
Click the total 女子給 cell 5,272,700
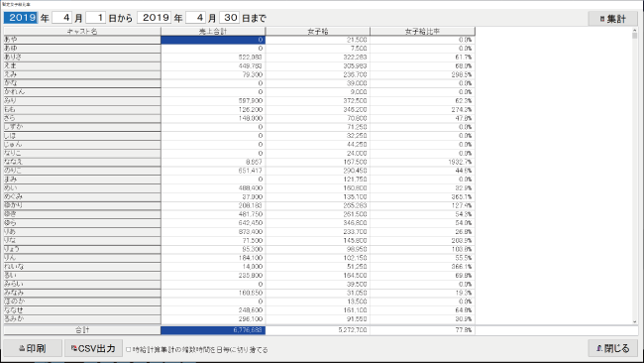(x=318, y=330)
